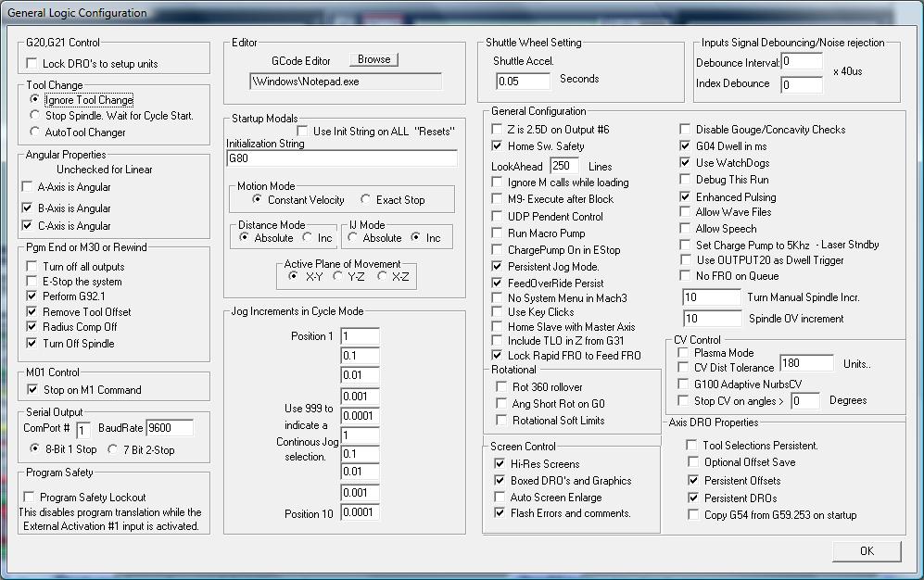Enable Lock DRO's to setup units checkbox
924x580 pixels.
(x=32, y=64)
